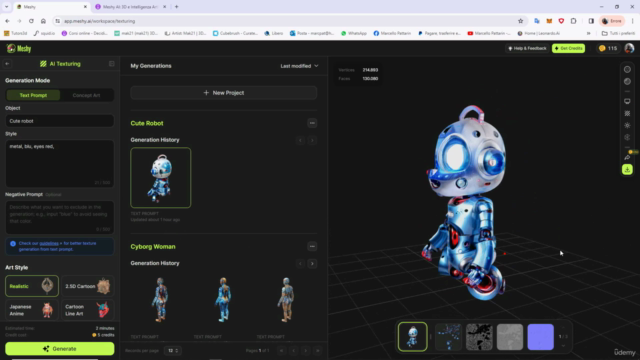
Task: Switch to the Meshy AI 3D e Intelligenza browser tab
Action: 131,7
